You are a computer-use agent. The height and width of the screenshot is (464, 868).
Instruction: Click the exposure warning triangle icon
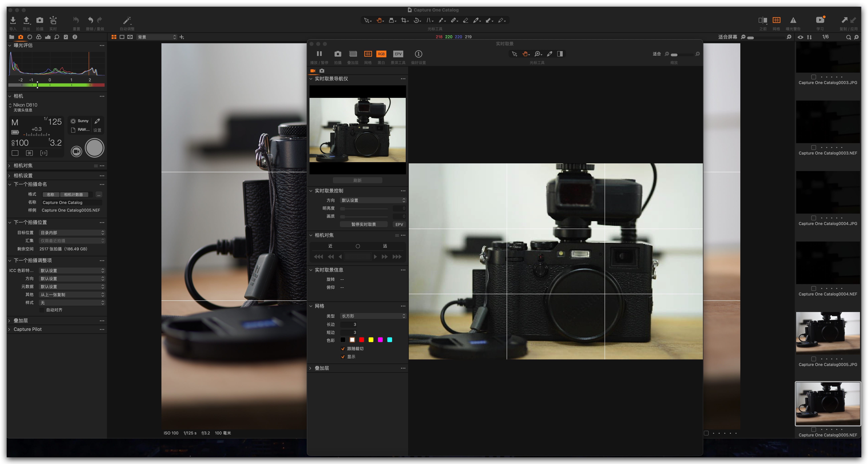(793, 20)
